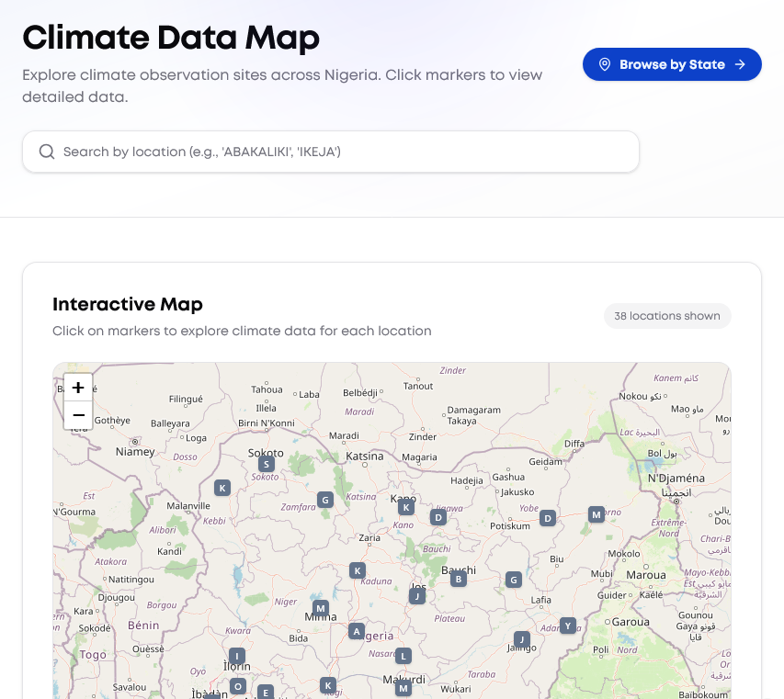This screenshot has height=699, width=784.
Task: Select the M marker at Makurdi
Action: point(403,689)
